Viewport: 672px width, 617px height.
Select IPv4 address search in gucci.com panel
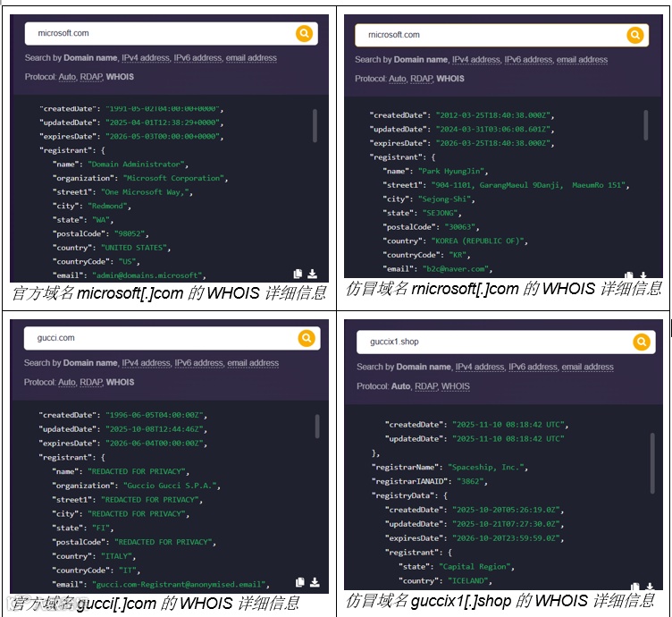[x=146, y=363]
